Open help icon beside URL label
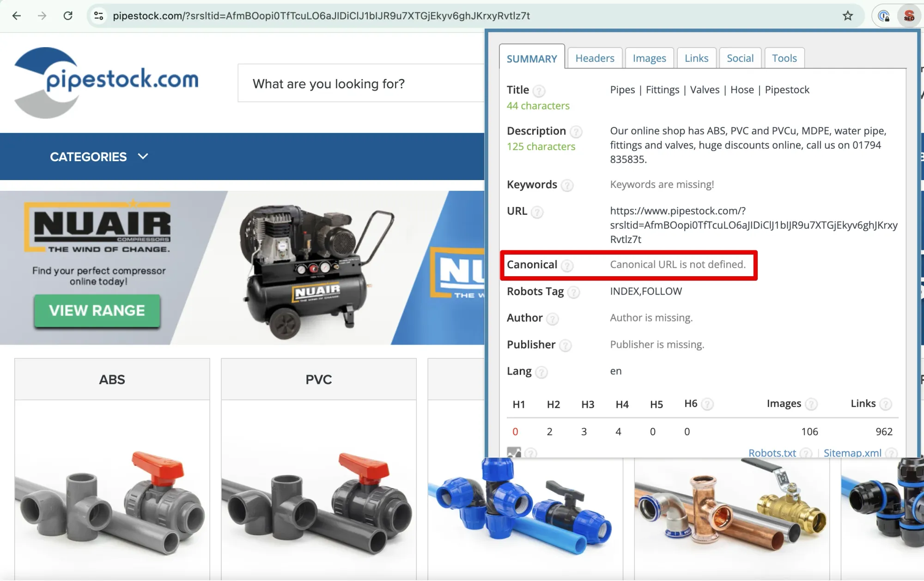The image size is (924, 581). [x=537, y=212]
